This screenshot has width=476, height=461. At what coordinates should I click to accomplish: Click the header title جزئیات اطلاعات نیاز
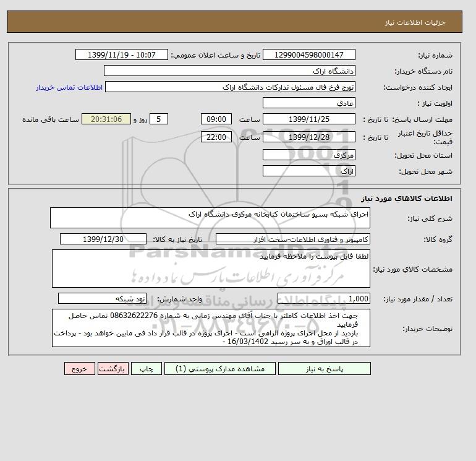[x=415, y=22]
